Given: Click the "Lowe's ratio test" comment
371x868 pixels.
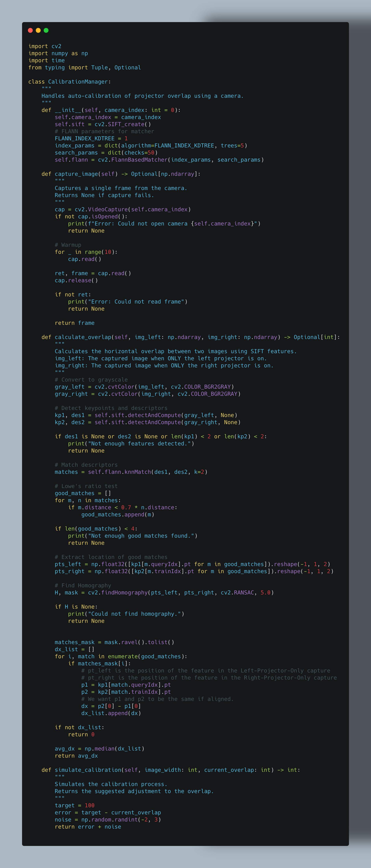Looking at the screenshot, I should (86, 486).
